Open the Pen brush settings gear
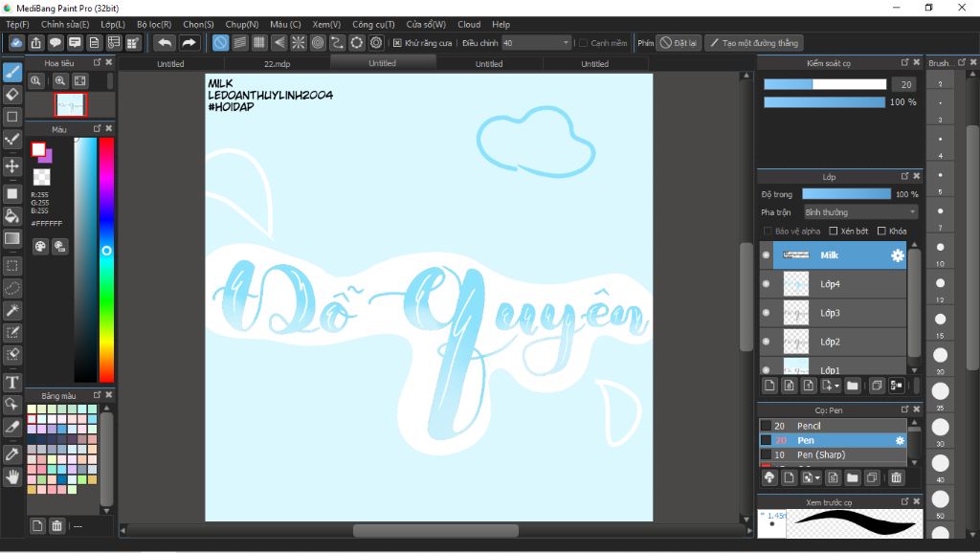 [900, 440]
